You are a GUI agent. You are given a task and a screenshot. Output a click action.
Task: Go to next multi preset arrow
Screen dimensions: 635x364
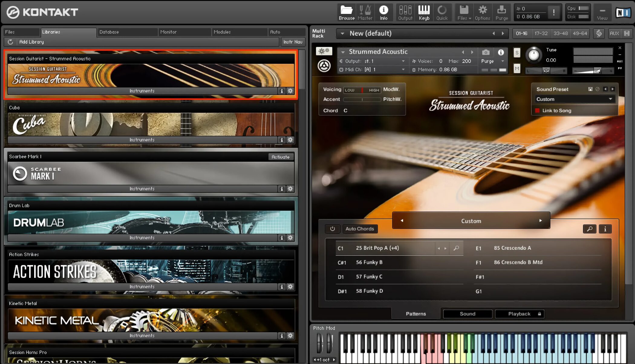(503, 34)
